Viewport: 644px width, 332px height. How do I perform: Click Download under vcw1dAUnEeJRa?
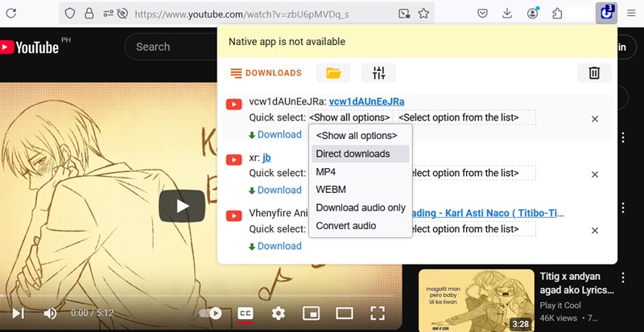click(x=275, y=134)
